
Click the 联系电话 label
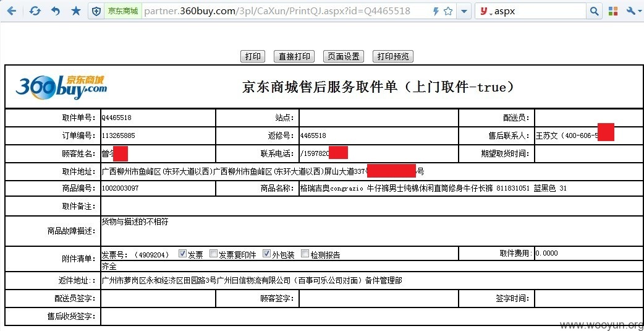tap(278, 154)
